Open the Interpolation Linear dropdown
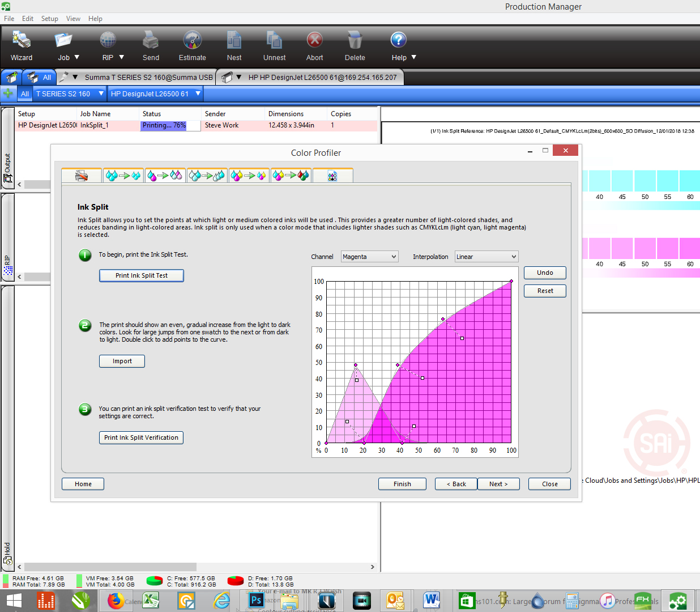Image resolution: width=700 pixels, height=612 pixels. (x=486, y=257)
